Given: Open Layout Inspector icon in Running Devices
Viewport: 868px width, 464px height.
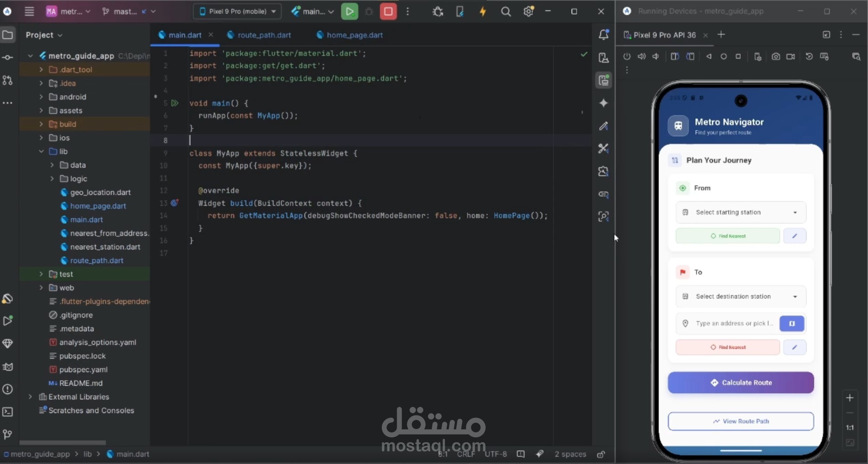Looking at the screenshot, I should coord(856,56).
